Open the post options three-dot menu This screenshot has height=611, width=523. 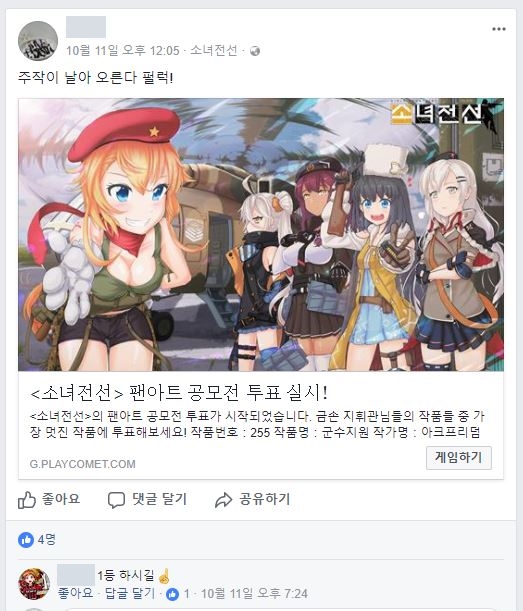(498, 29)
